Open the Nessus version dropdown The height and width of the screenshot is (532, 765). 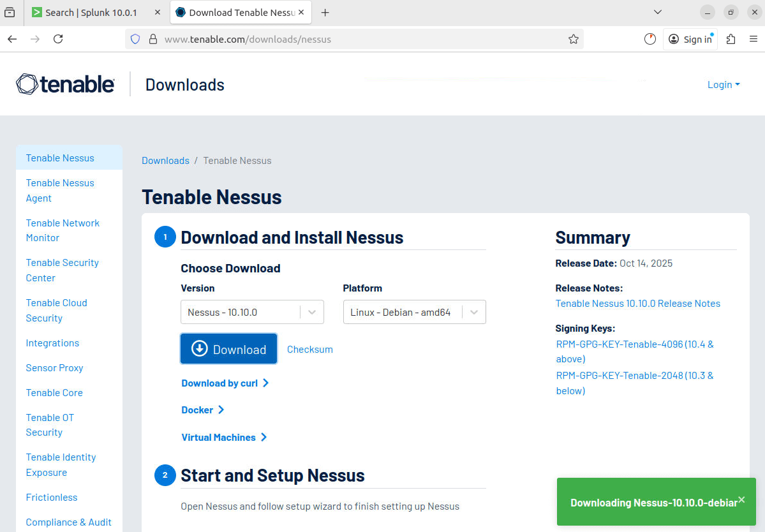coord(252,313)
